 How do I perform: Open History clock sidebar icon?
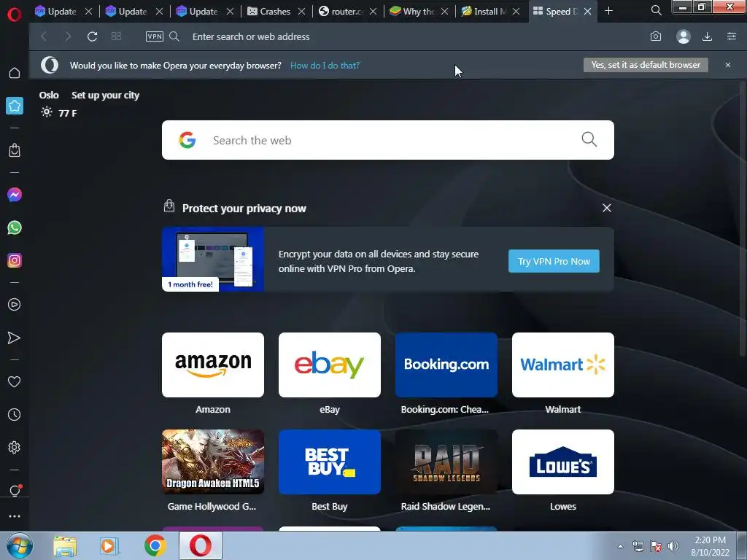15,415
